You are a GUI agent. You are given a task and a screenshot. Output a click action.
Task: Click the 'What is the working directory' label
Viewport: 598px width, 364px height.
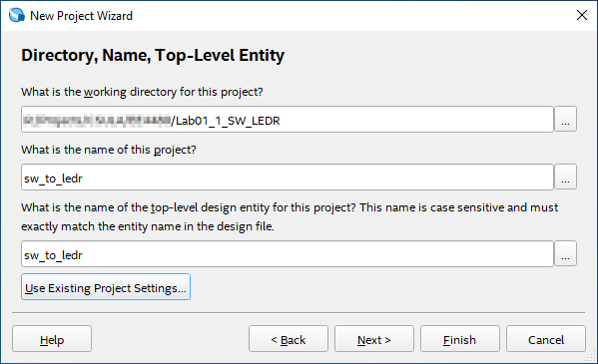[142, 92]
